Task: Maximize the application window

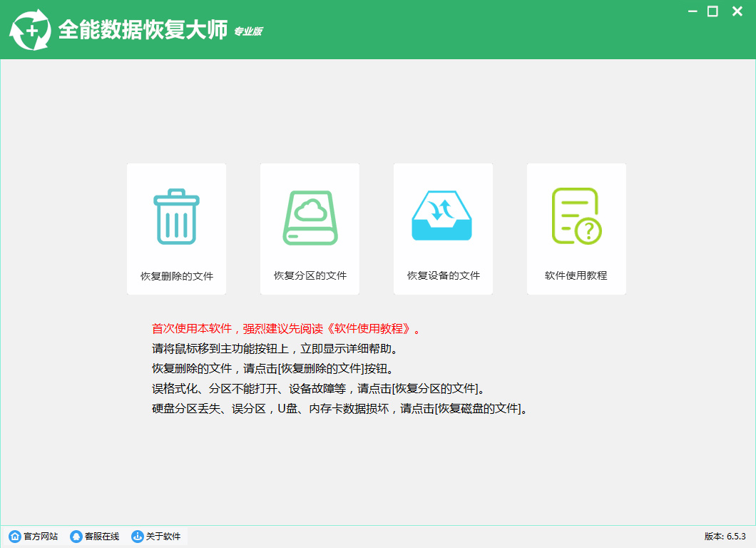Action: [x=712, y=11]
